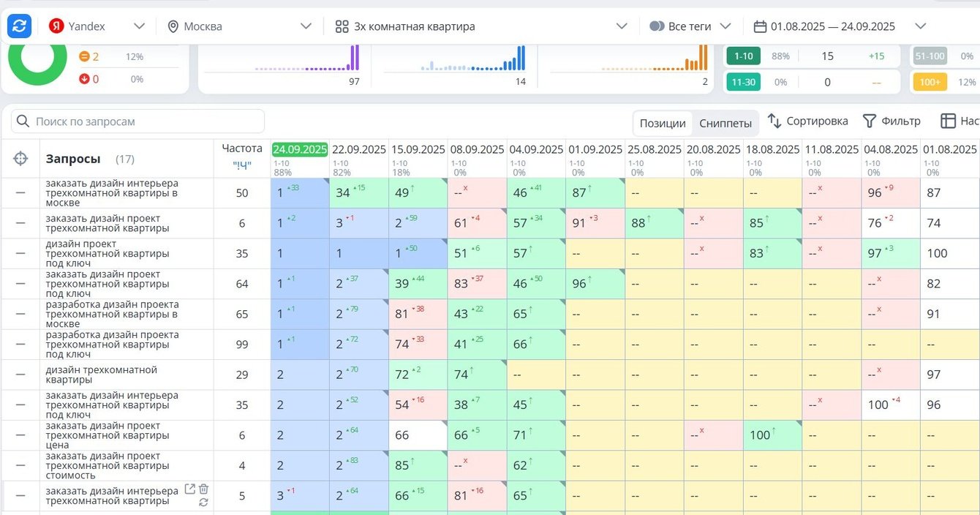980x515 pixels.
Task: Click the blue refresh sync button
Action: (20, 26)
